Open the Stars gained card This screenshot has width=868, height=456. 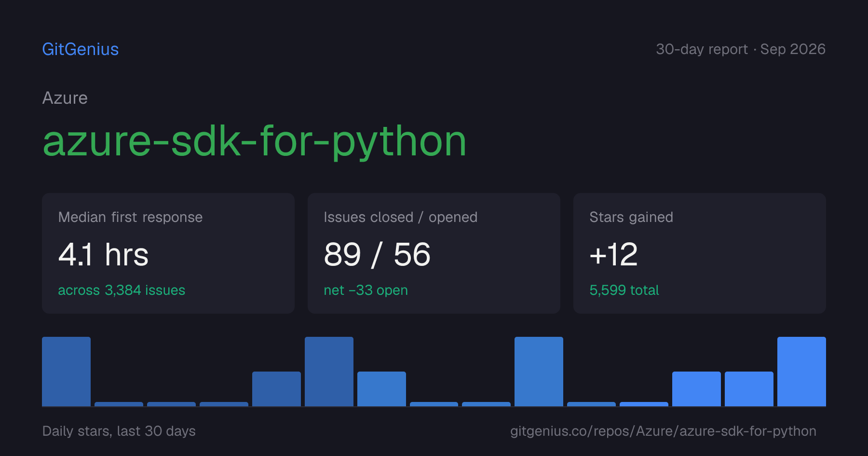point(700,253)
